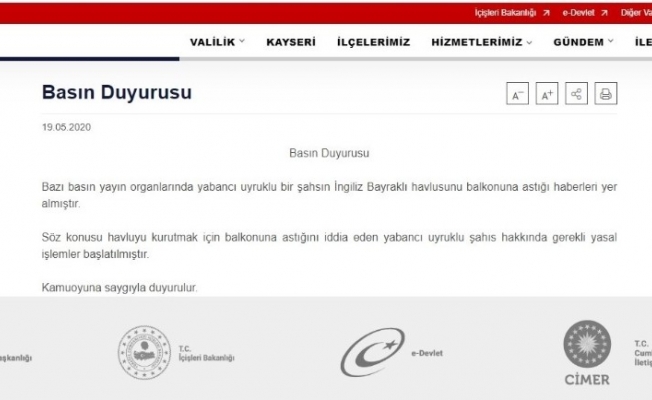This screenshot has width=652, height=400.
Task: Click the İçişleri Bakanlığı emblem in the footer
Action: coord(144,353)
